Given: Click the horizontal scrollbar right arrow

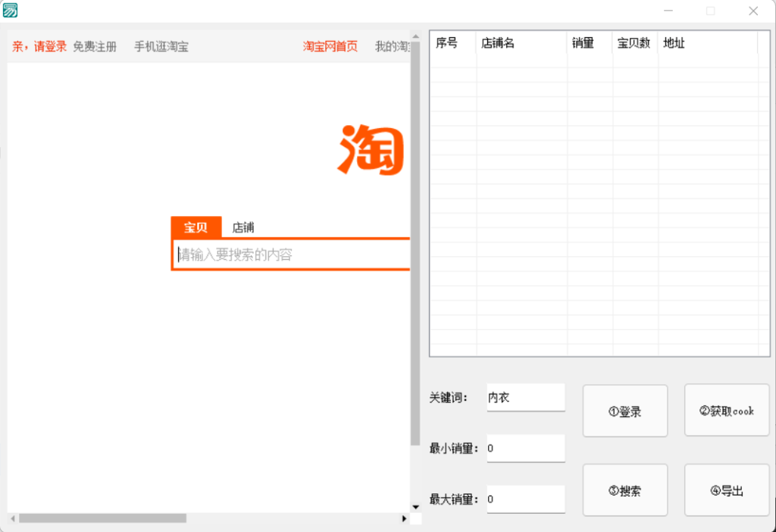Looking at the screenshot, I should (404, 518).
